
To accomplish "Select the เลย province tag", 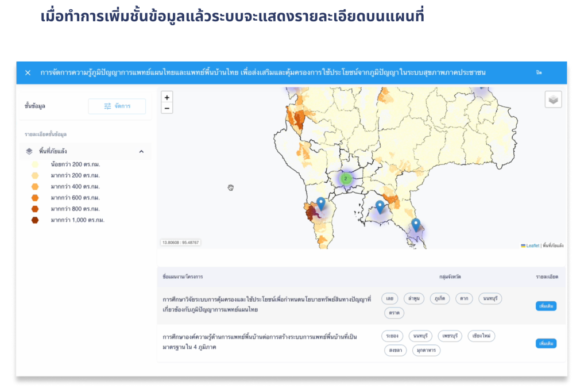I will [389, 298].
